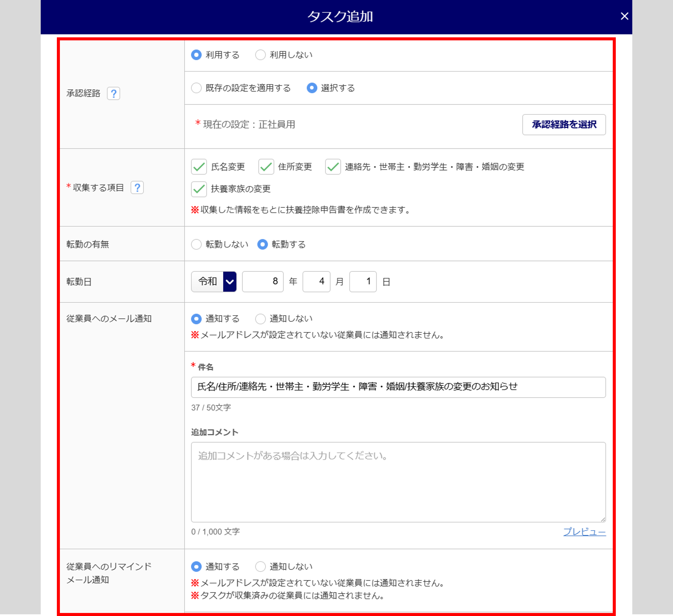Open the プレビュー link

tap(584, 532)
